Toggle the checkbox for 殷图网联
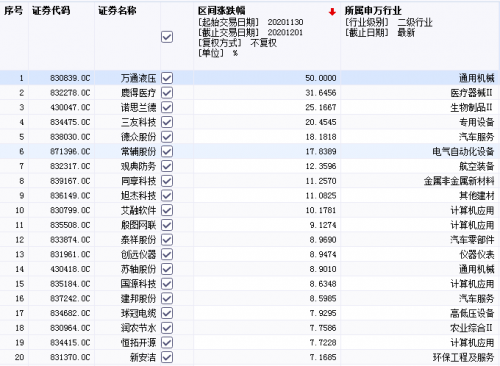 (x=167, y=225)
